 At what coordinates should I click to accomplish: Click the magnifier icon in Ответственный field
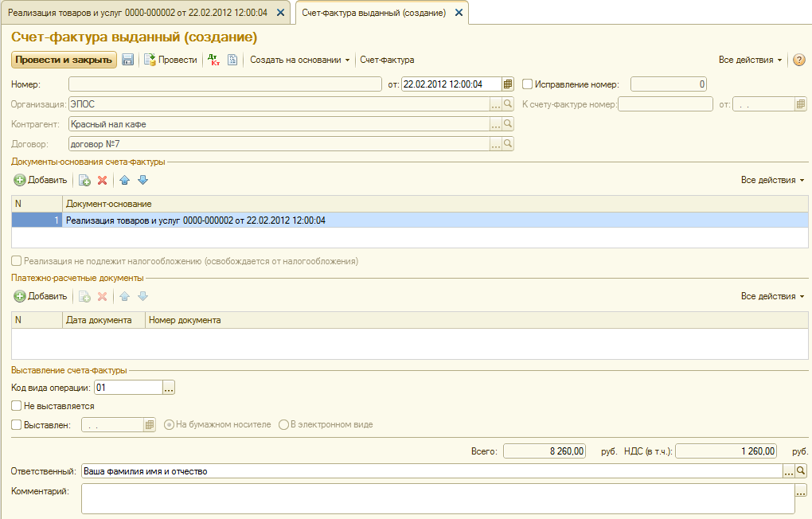point(801,470)
